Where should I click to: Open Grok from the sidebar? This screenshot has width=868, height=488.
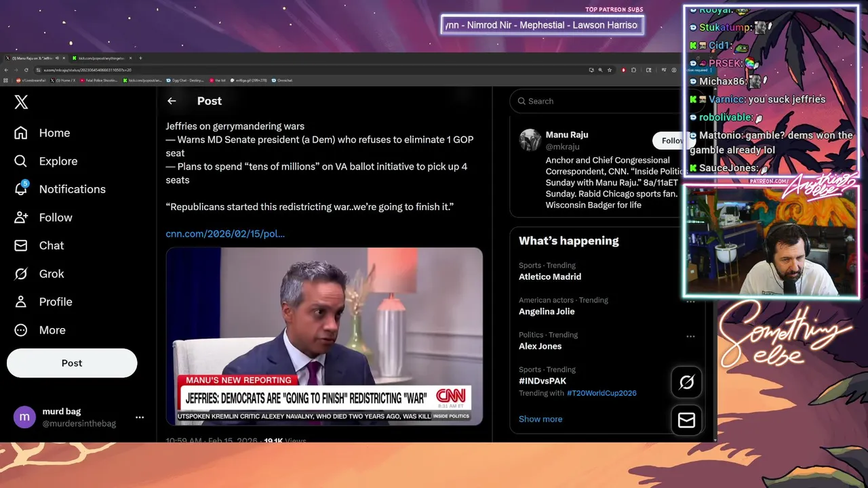point(39,274)
